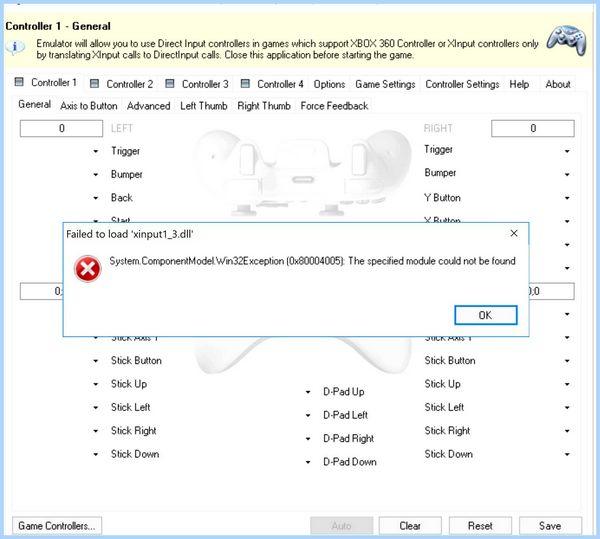This screenshot has height=539, width=600.
Task: Expand the RIGHT Stick Right dropdown arrow
Action: pyautogui.click(x=567, y=431)
